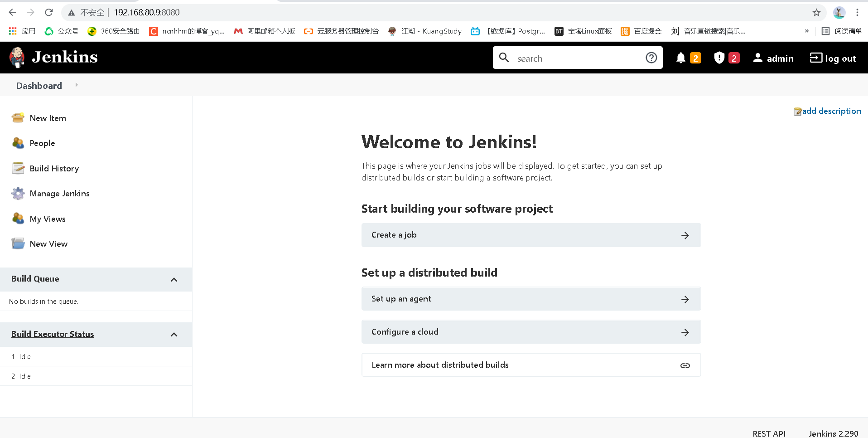Viewport: 868px width, 438px height.
Task: Expand the Dashboard breadcrumb arrow menu
Action: 77,85
